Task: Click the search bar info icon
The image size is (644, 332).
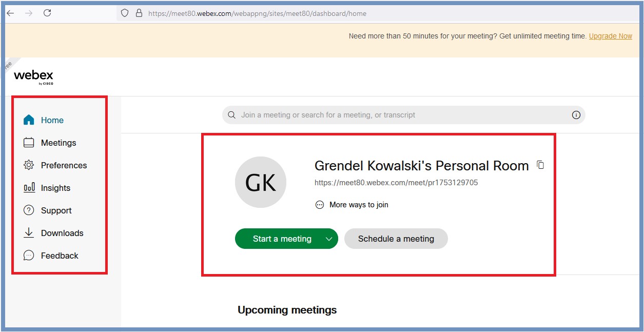Action: (576, 115)
